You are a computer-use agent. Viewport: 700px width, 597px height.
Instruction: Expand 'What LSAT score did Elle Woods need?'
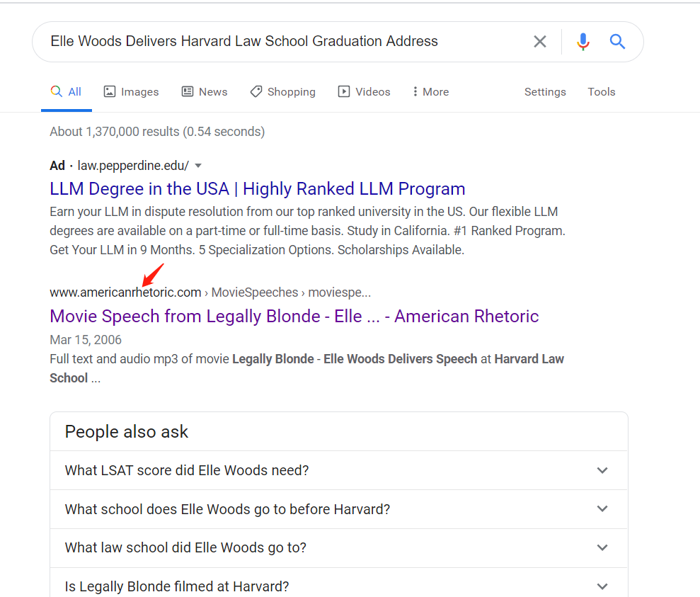click(339, 470)
